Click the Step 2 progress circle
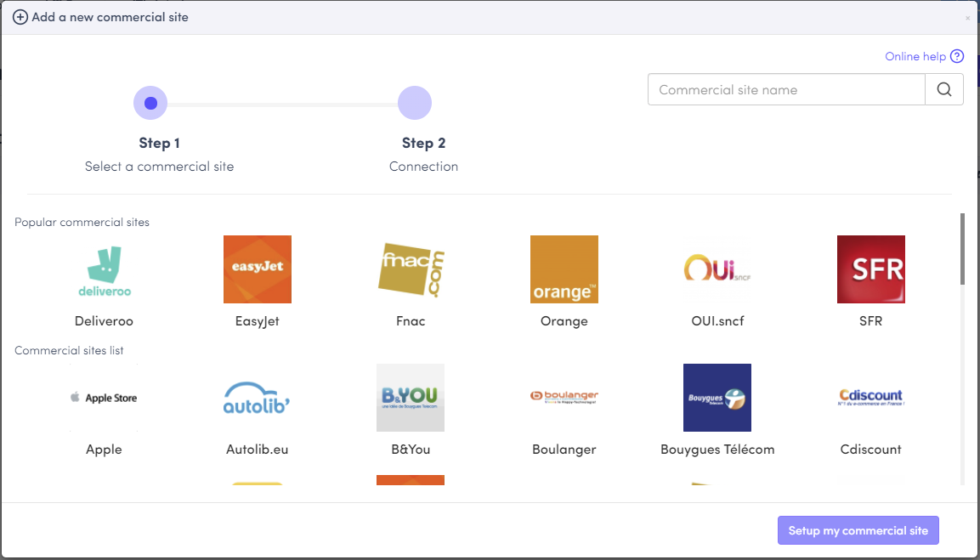The width and height of the screenshot is (980, 560). [x=415, y=103]
